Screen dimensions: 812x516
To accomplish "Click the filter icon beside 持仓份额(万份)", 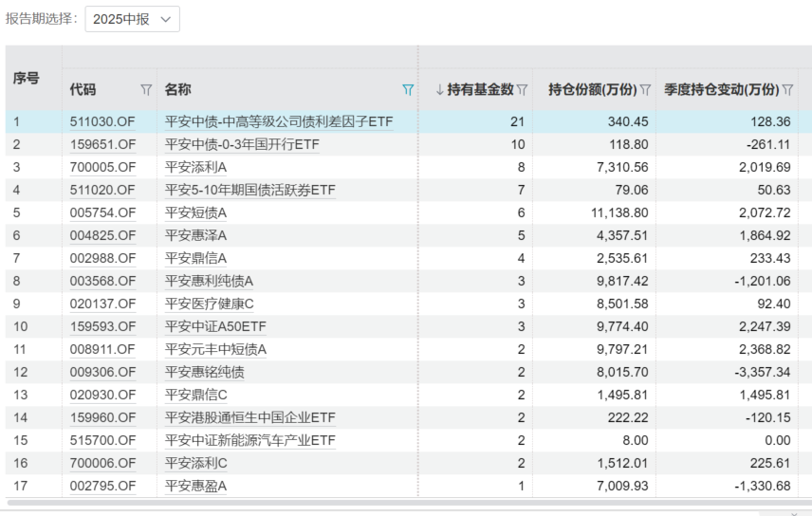I will (x=645, y=90).
